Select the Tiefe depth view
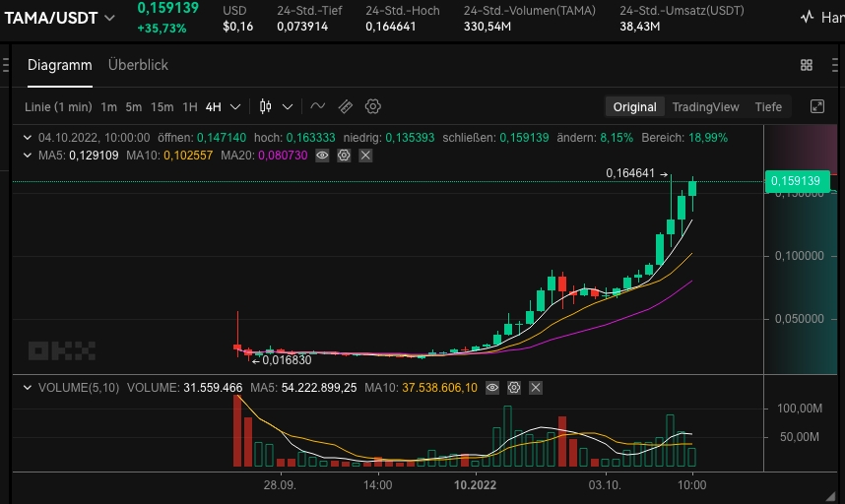 tap(768, 106)
